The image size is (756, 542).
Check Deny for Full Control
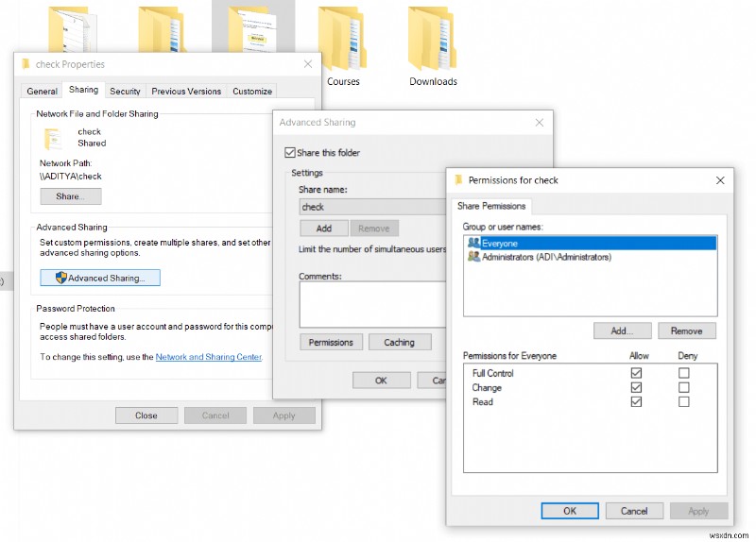pyautogui.click(x=683, y=373)
